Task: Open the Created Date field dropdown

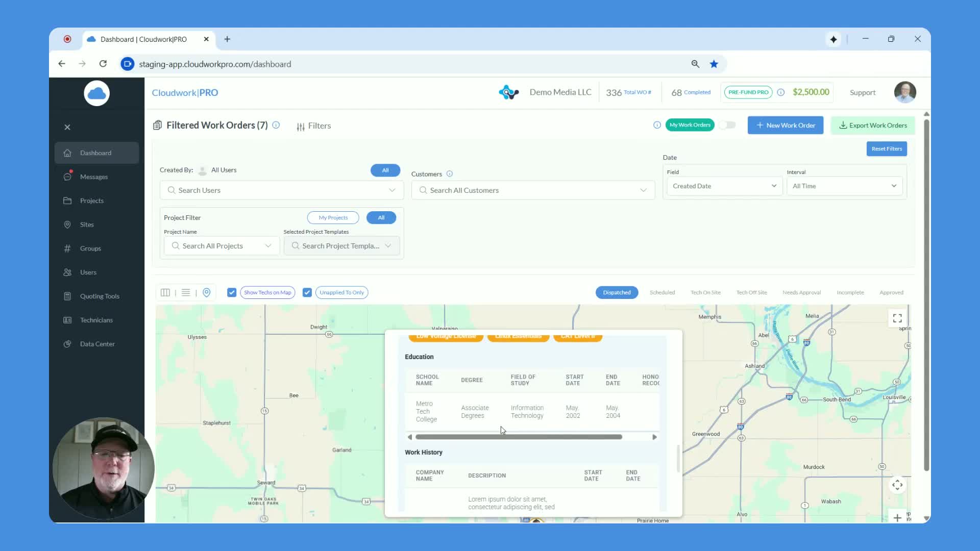Action: click(x=725, y=186)
